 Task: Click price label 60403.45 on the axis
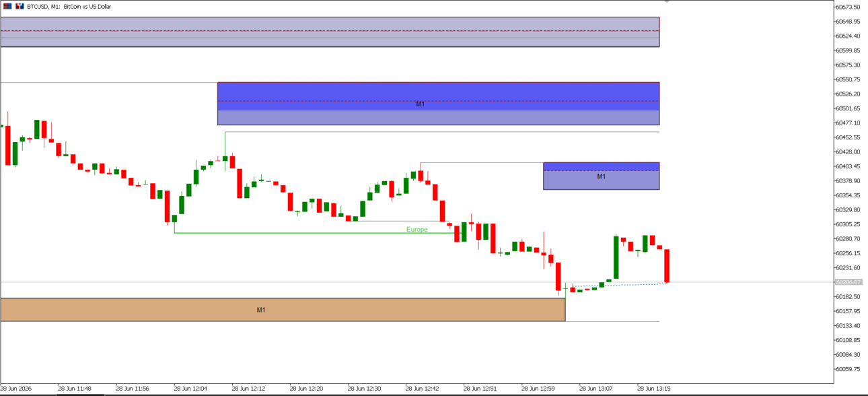click(x=848, y=166)
